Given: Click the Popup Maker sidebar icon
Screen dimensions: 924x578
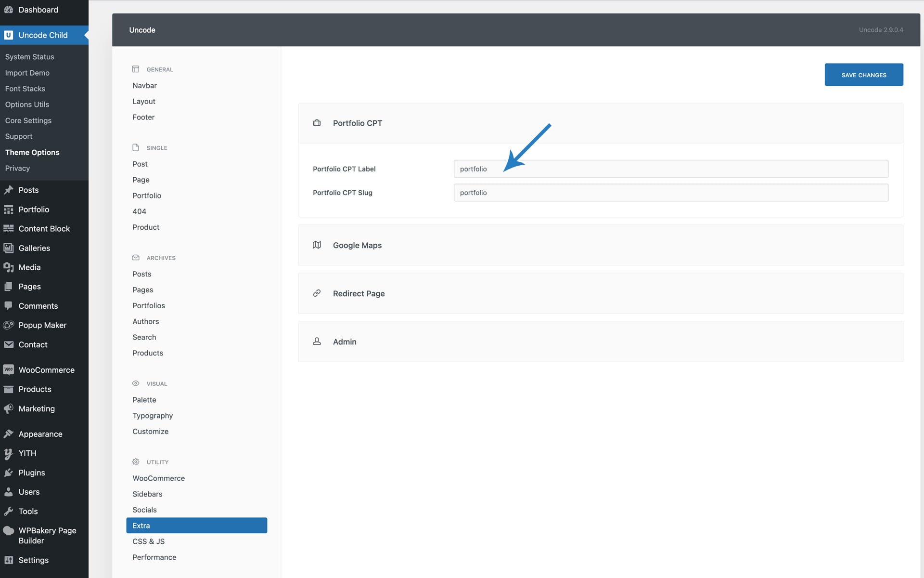Looking at the screenshot, I should (8, 325).
